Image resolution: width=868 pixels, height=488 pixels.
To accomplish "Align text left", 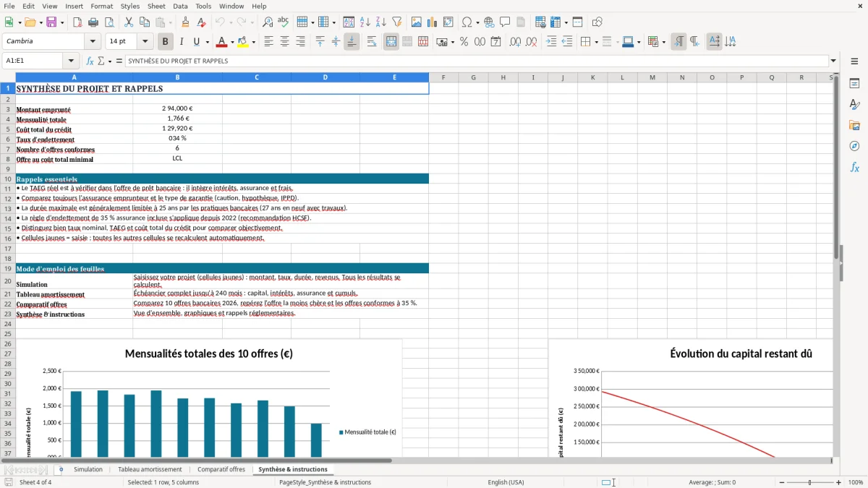I will 269,42.
